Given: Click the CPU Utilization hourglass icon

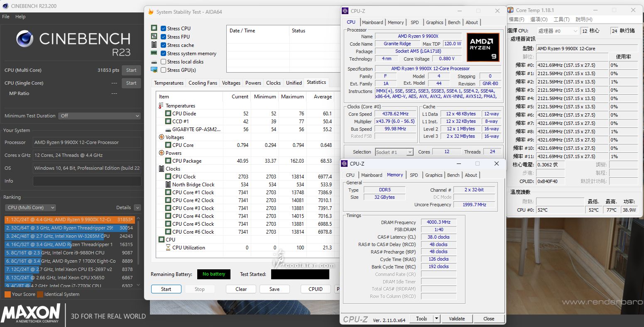Looking at the screenshot, I should 168,248.
